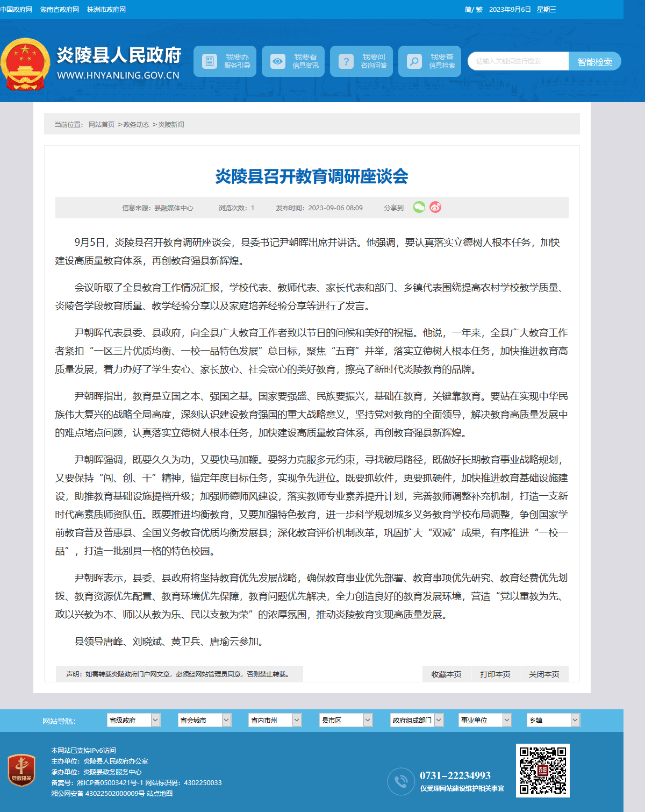Click the 智能检索 search button
645x812 pixels.
[594, 61]
